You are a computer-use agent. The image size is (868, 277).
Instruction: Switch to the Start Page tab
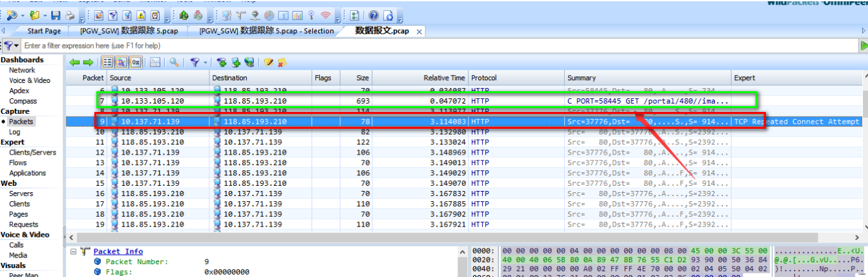(44, 31)
